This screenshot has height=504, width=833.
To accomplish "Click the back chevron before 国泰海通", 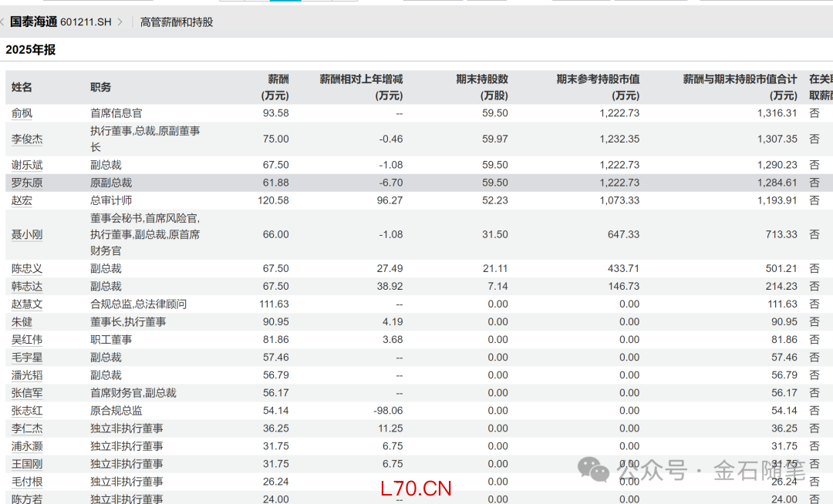I will (x=3, y=22).
